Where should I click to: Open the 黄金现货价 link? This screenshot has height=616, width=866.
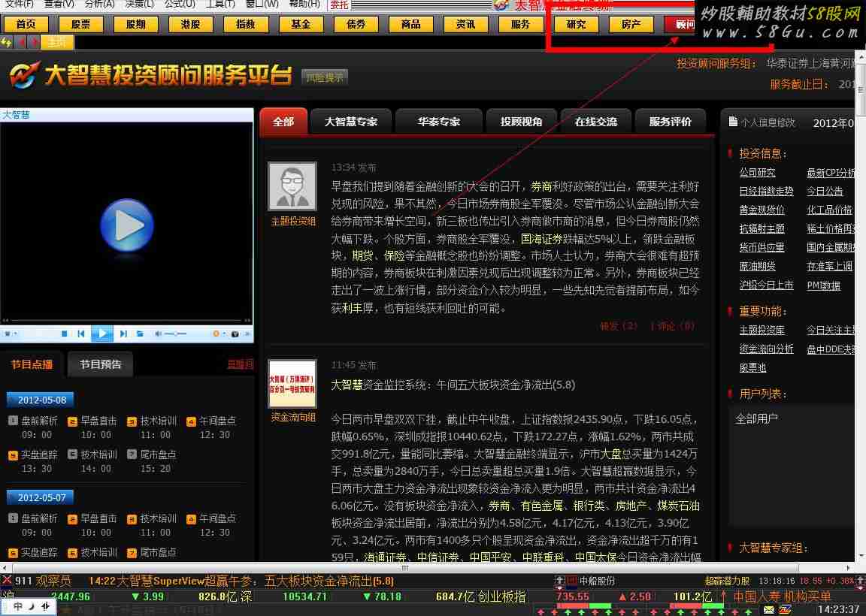762,210
